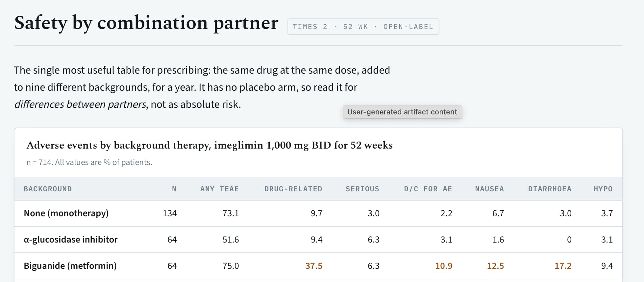Sort by the N column header
Image resolution: width=644 pixels, height=282 pixels.
pos(174,189)
